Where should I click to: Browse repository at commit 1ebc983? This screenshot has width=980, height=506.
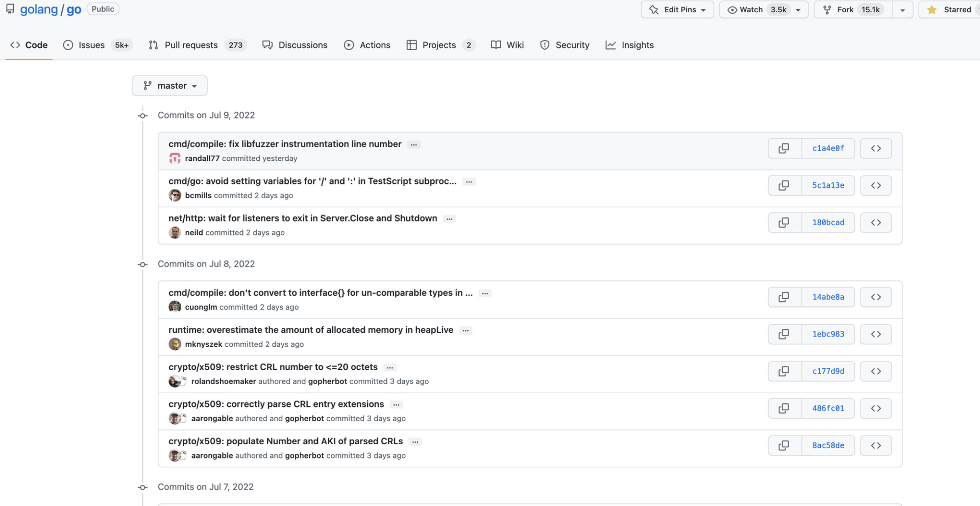[x=875, y=334]
